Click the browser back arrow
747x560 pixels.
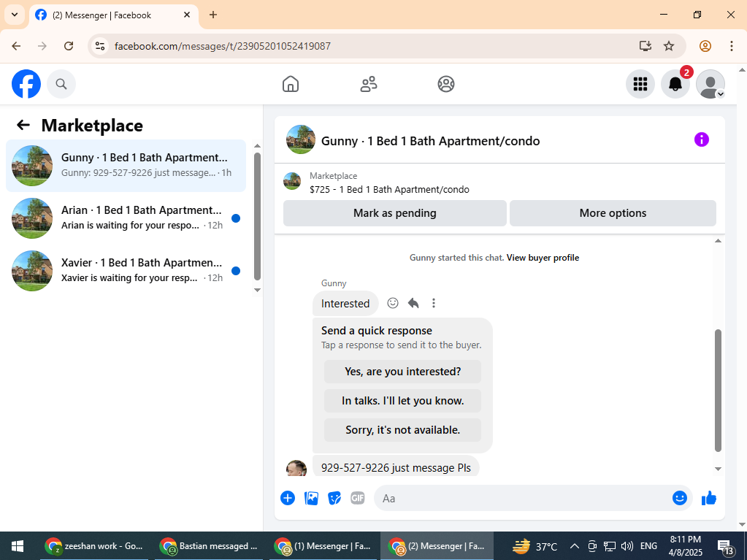pyautogui.click(x=16, y=46)
